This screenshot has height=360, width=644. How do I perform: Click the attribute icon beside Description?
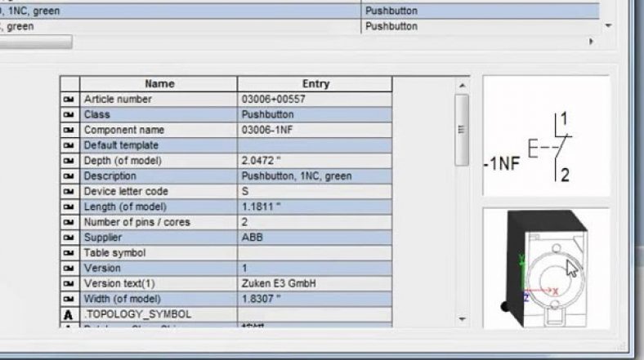[69, 176]
